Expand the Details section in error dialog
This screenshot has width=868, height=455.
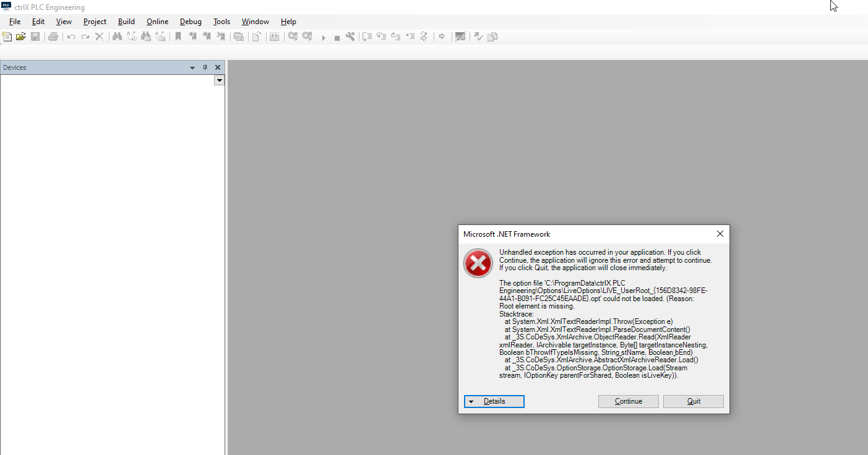[x=494, y=401]
